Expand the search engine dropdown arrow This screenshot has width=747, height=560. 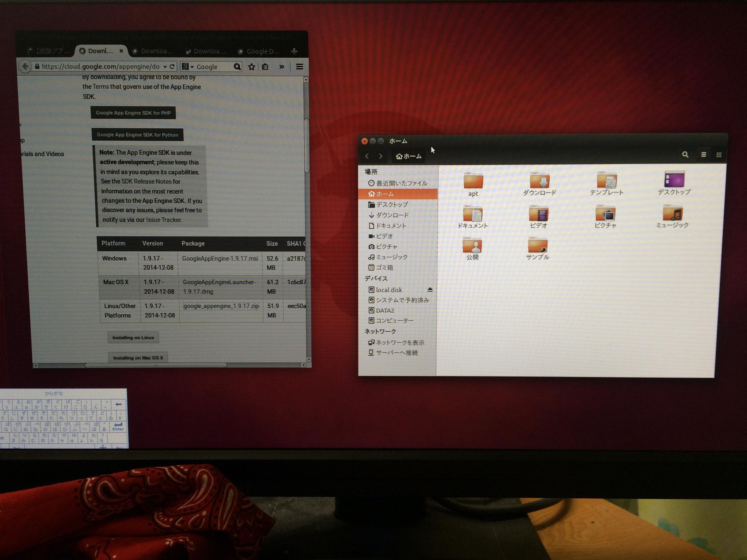[192, 67]
